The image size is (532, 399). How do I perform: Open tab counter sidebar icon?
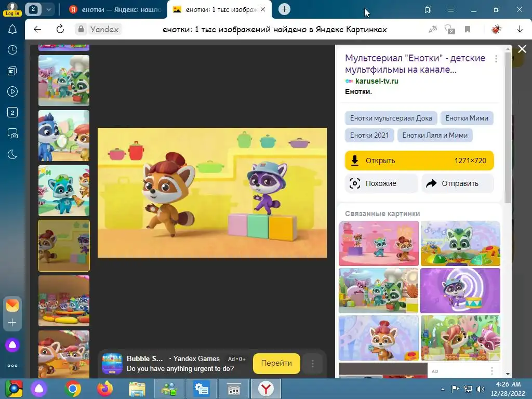coord(12,112)
